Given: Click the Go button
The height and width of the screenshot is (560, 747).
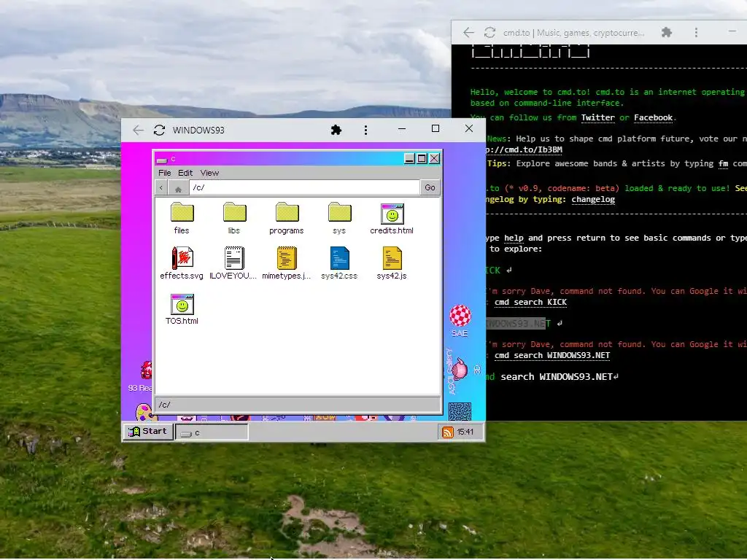Looking at the screenshot, I should click(x=430, y=187).
